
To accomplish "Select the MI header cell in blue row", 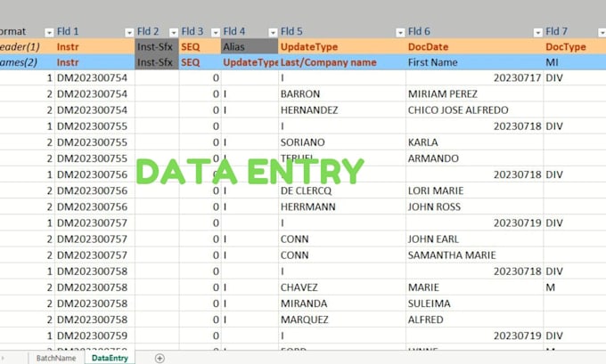I will (x=575, y=62).
